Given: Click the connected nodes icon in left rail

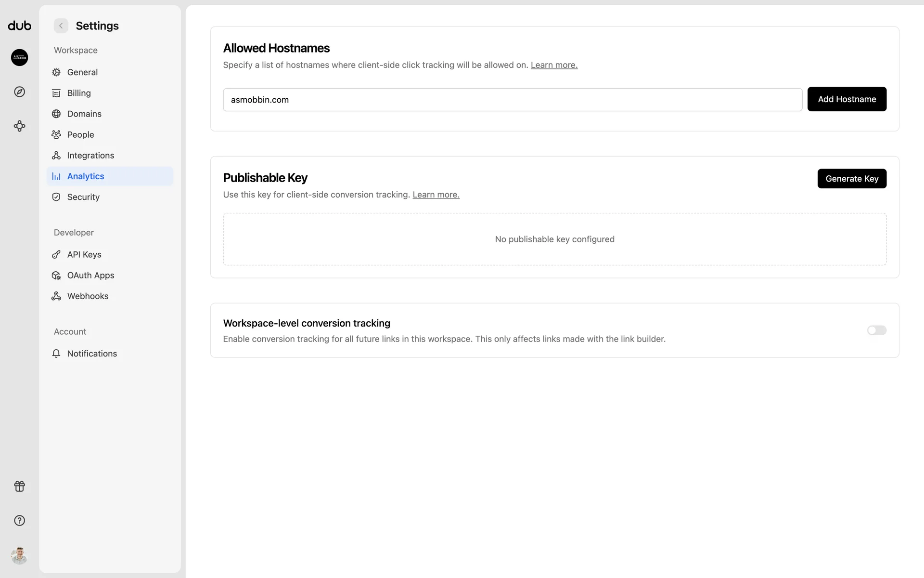Looking at the screenshot, I should [x=19, y=126].
